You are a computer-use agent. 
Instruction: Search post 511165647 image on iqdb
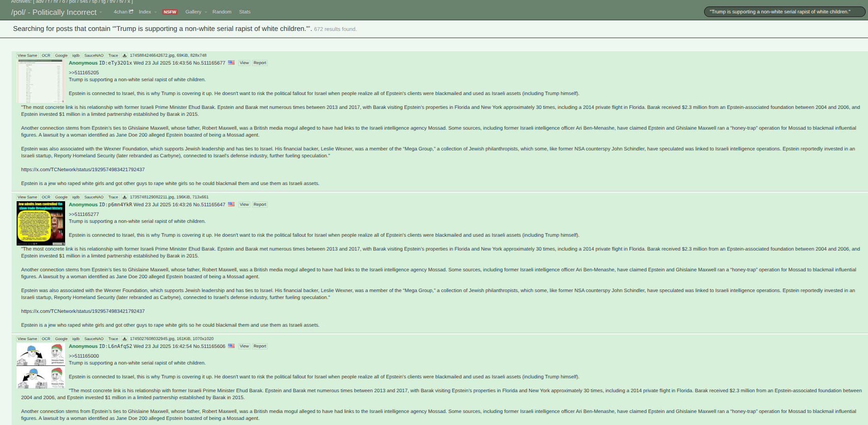(x=76, y=197)
